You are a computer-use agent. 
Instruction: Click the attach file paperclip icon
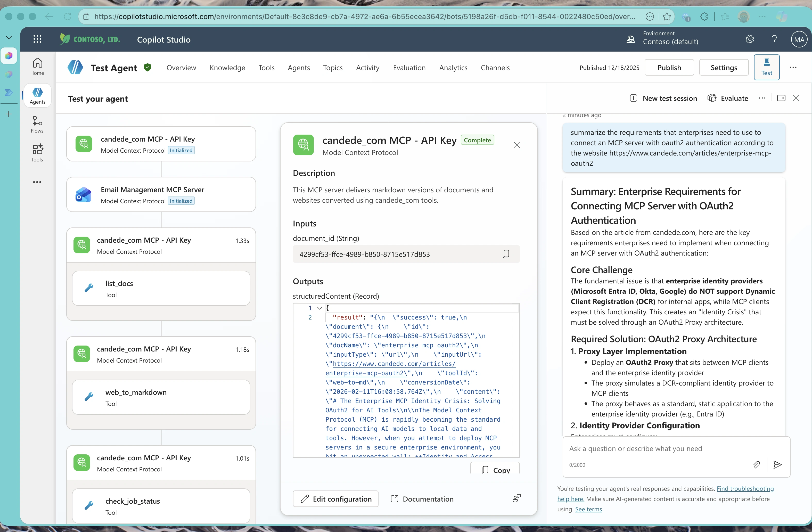756,464
